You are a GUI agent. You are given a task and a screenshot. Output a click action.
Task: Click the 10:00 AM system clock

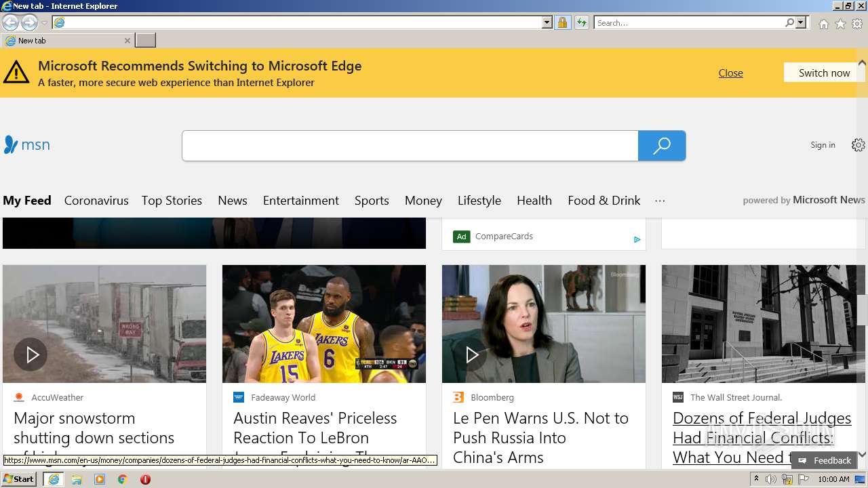point(833,479)
